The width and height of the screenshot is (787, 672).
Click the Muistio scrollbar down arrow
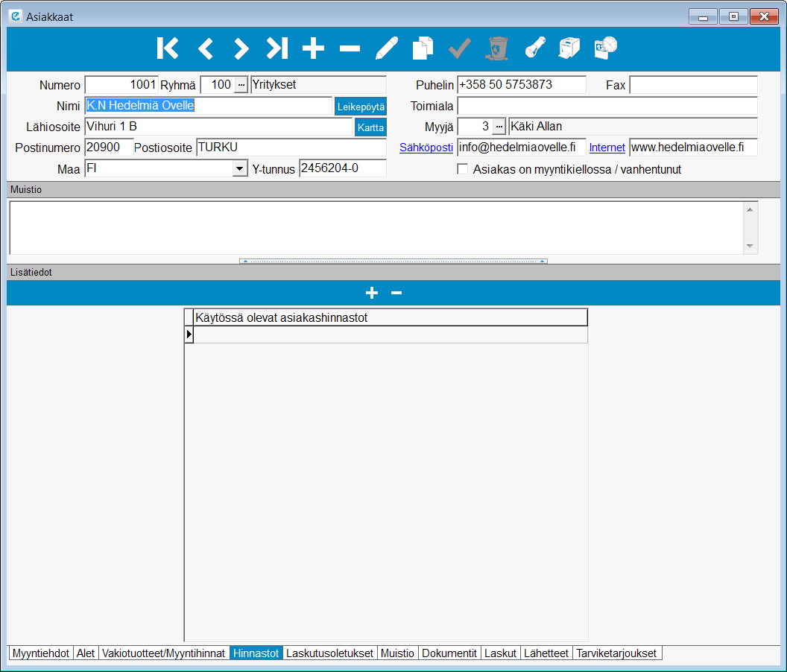click(x=750, y=246)
